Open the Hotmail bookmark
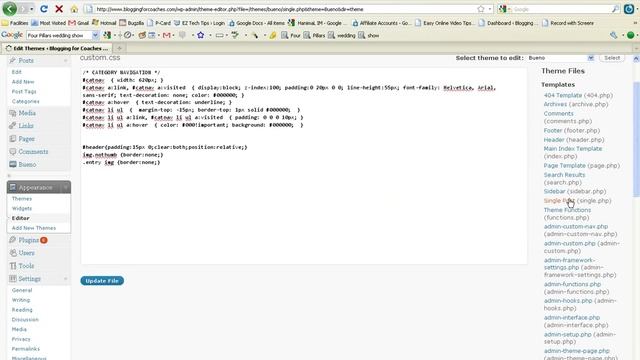640x360 pixels. click(104, 23)
